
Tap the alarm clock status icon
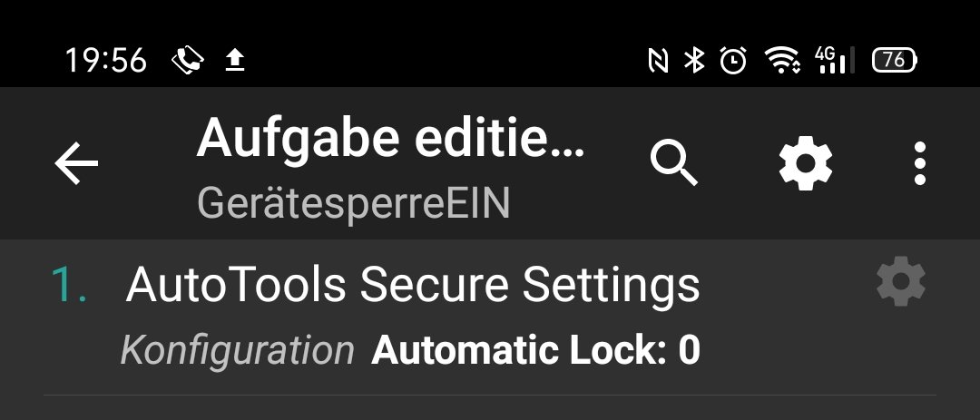click(x=733, y=61)
